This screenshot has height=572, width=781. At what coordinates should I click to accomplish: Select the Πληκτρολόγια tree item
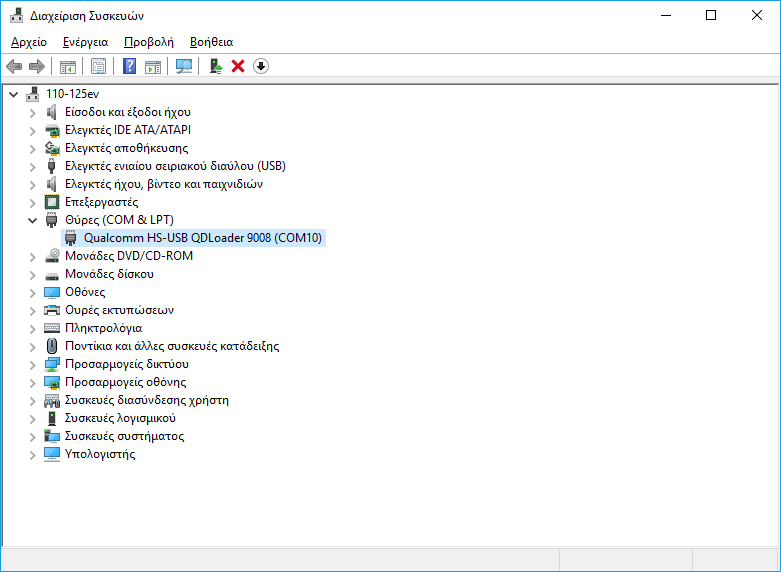point(103,328)
